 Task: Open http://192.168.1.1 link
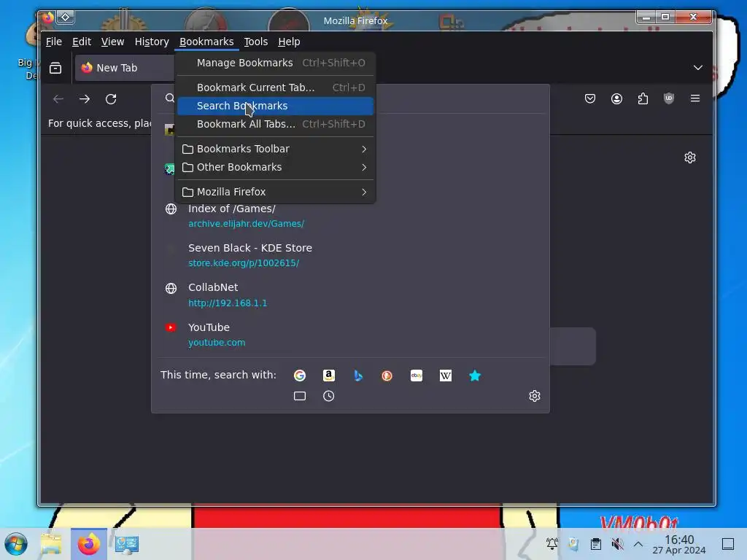[228, 303]
